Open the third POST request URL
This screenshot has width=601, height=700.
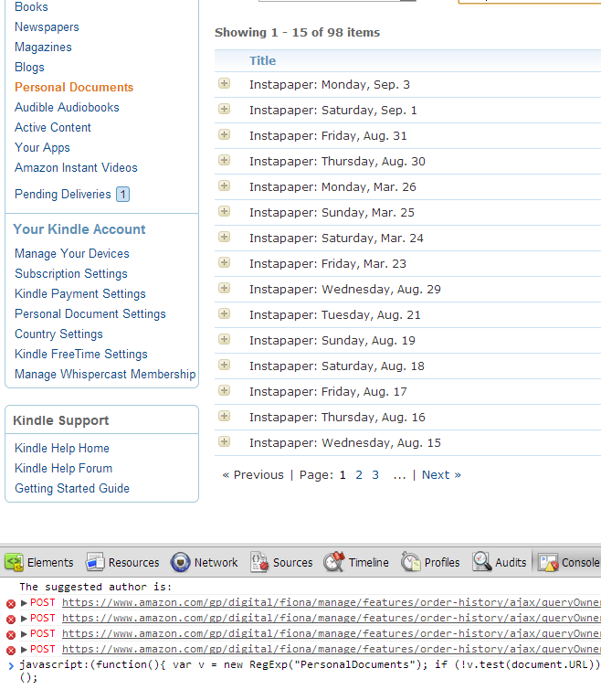click(331, 634)
